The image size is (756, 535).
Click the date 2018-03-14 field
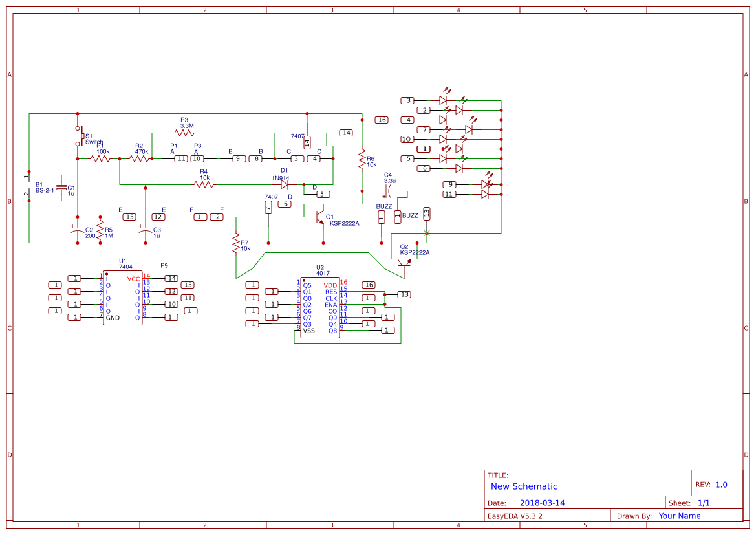click(x=542, y=503)
